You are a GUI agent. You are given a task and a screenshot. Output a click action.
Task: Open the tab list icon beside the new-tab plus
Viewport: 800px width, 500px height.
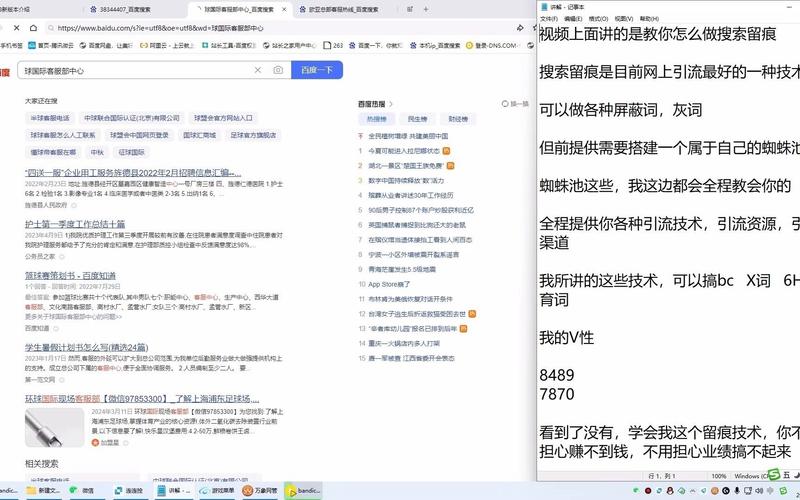tap(410, 9)
